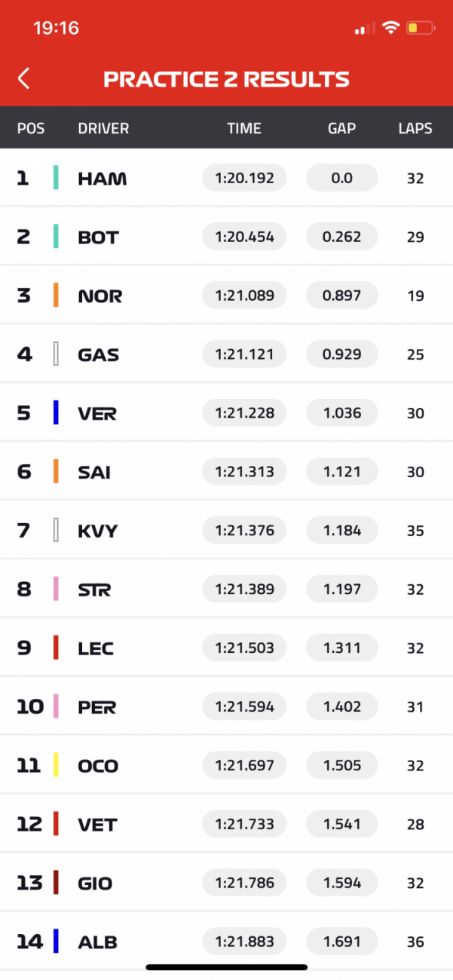Image resolution: width=453 pixels, height=980 pixels.
Task: Tap the DRIVER column header
Action: 103,128
